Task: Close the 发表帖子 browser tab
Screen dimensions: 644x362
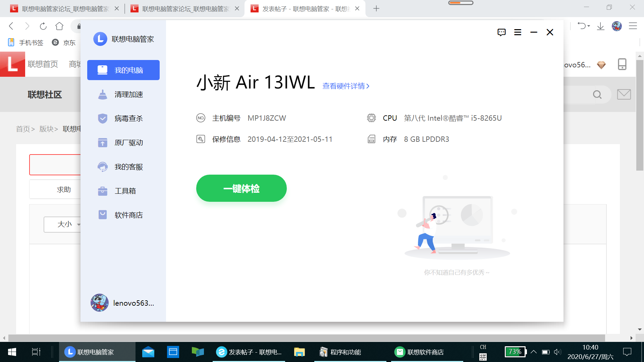Action: (x=357, y=9)
